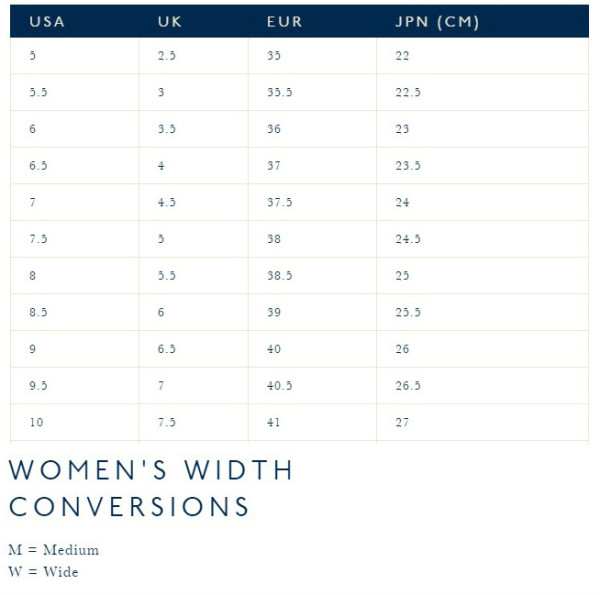Click EUR size 38 cell
The height and width of the screenshot is (595, 600).
click(x=312, y=239)
